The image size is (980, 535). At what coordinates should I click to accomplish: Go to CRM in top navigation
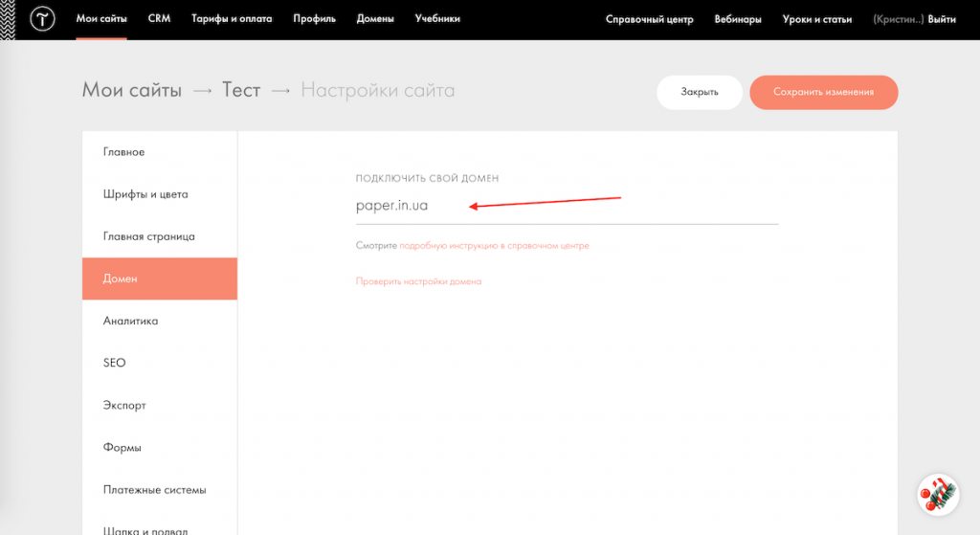click(159, 19)
